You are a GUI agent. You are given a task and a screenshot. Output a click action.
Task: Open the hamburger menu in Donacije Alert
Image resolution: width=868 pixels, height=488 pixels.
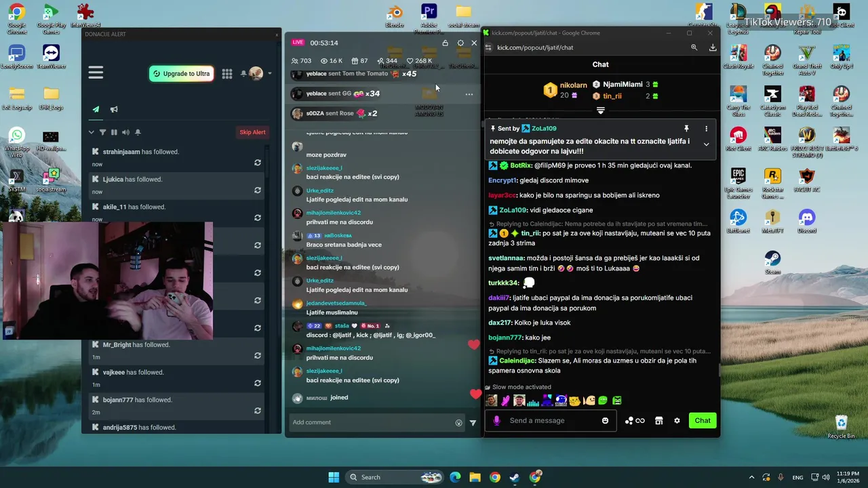click(x=96, y=73)
